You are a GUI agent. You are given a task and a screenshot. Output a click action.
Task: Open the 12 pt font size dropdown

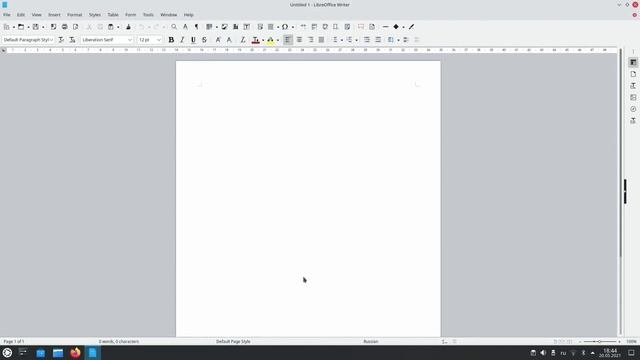click(x=159, y=40)
